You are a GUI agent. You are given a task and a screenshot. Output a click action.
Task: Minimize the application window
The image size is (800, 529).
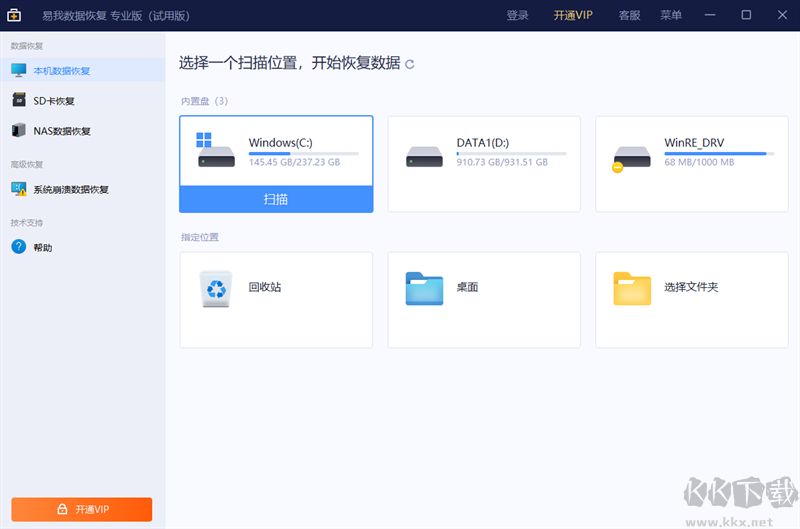click(x=710, y=15)
